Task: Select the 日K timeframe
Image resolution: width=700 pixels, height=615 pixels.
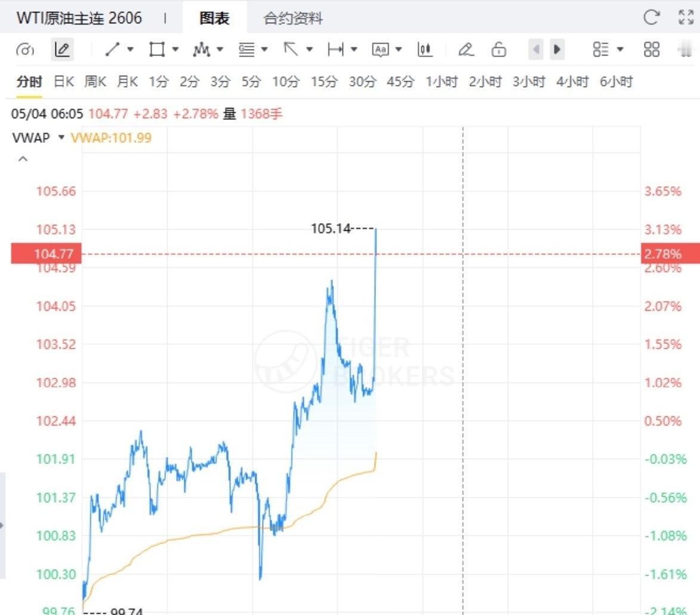Action: pyautogui.click(x=64, y=82)
